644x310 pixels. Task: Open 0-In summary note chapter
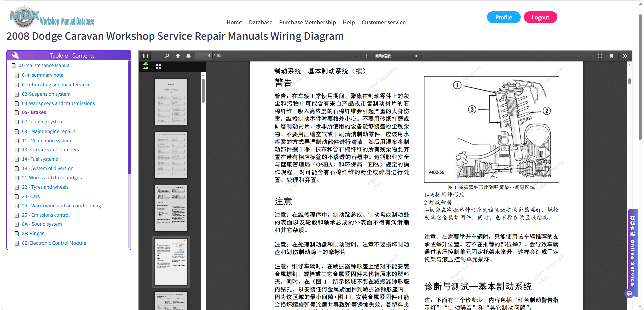pos(43,75)
